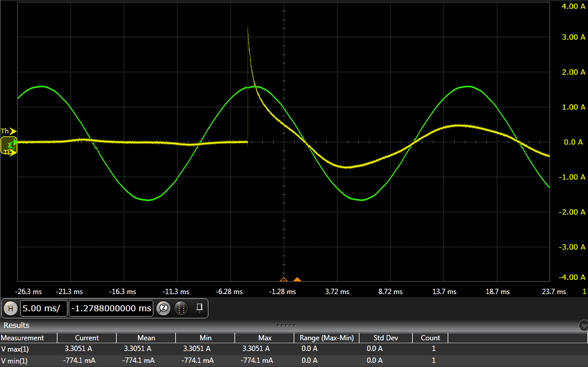Screen dimensions: 588x367
Task: Toggle the horizontal zoom "Z" button
Action: [x=164, y=308]
